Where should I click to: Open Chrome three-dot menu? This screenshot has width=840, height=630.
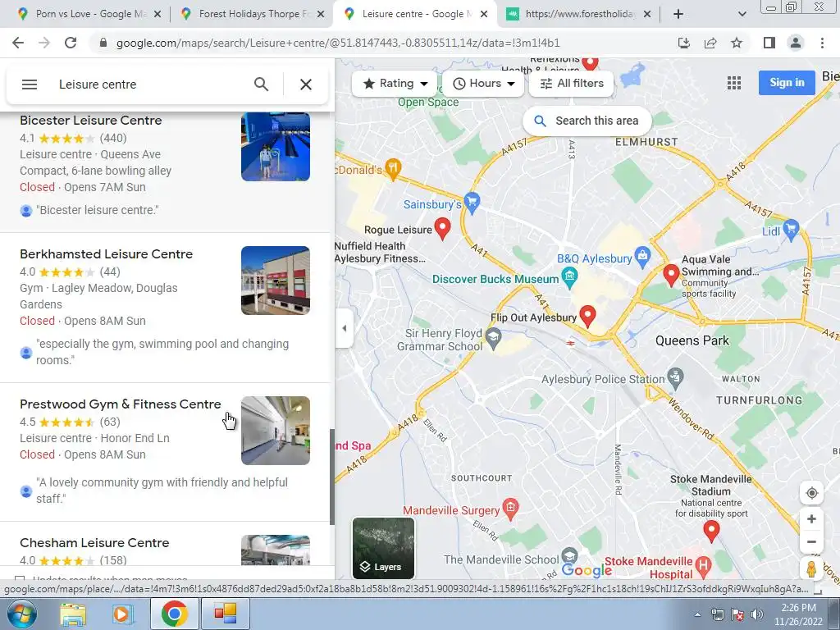(822, 43)
